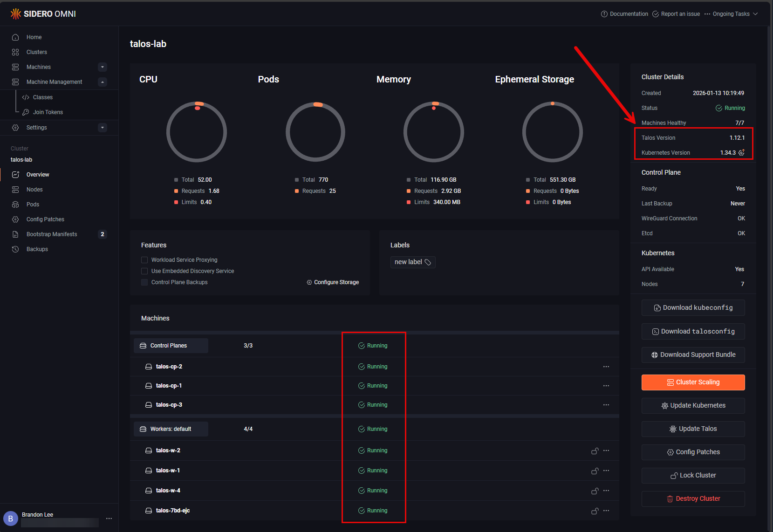Click the Home sidebar icon
Viewport: 773px width, 532px height.
(x=15, y=37)
